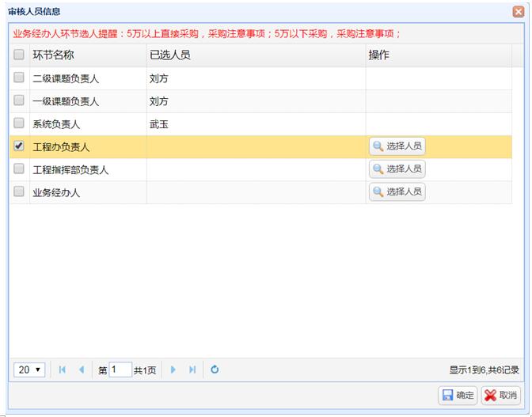Viewport: 532px width, 417px height.
Task: Open the page size dropdown showing 20
Action: [29, 370]
